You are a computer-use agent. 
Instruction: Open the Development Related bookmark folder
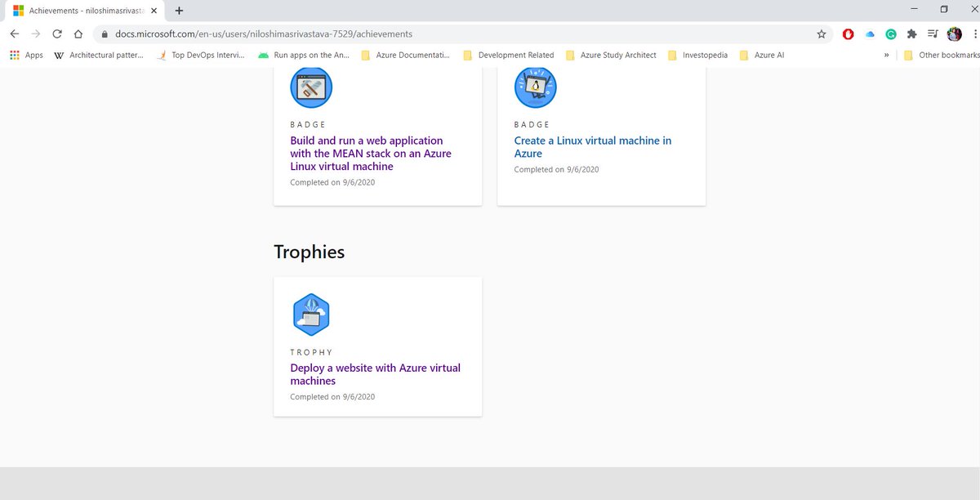508,55
